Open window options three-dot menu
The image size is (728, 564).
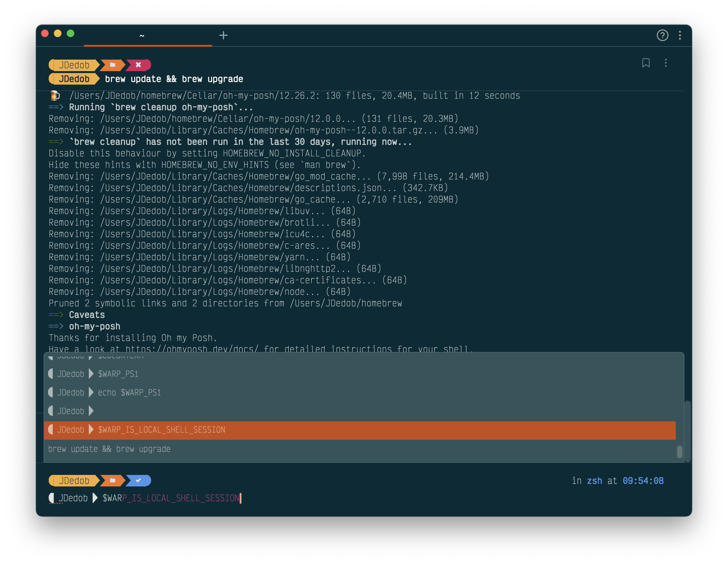click(680, 35)
